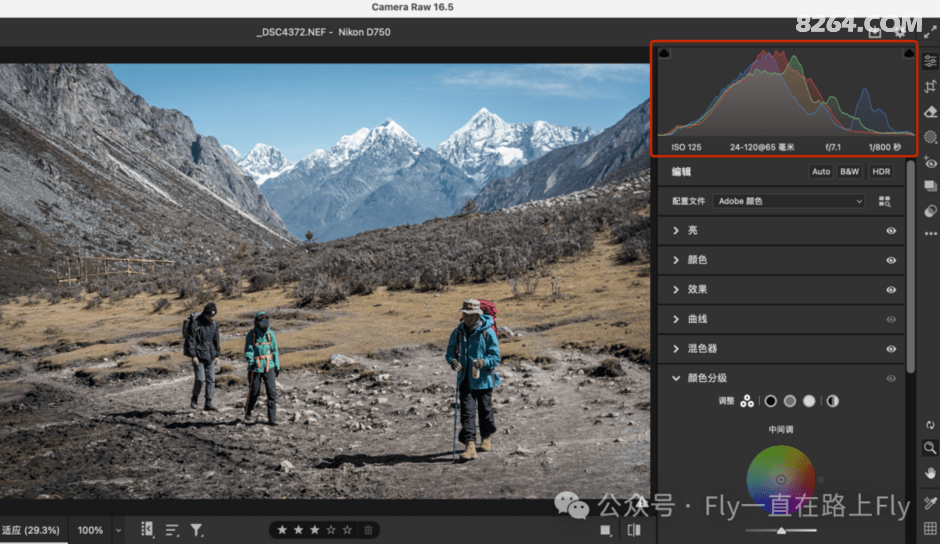
Task: Select the Zoom magnifier tool
Action: [x=931, y=449]
